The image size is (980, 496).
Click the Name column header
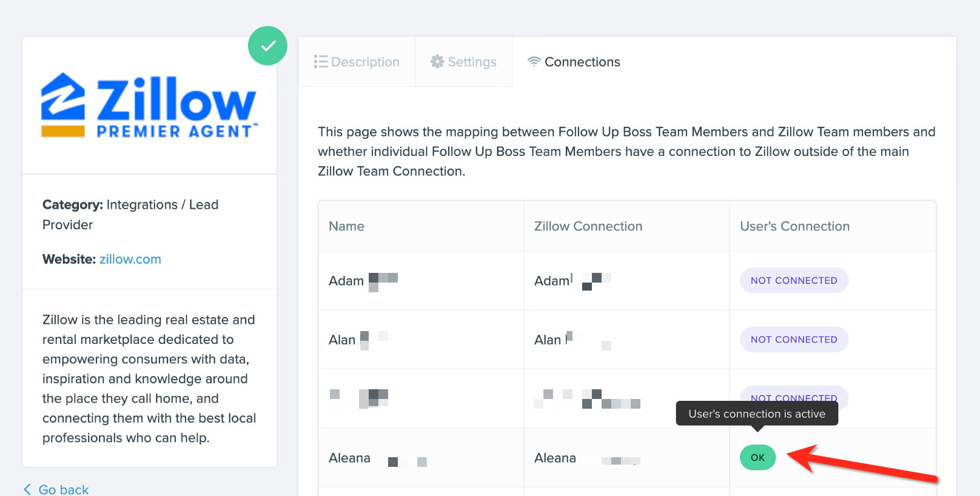pos(346,226)
